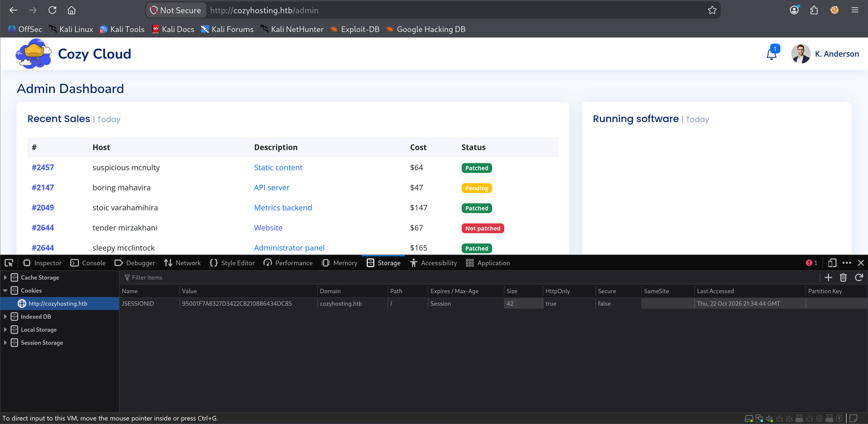This screenshot has height=424, width=868.
Task: Open the browser hamburger menu
Action: 855,10
